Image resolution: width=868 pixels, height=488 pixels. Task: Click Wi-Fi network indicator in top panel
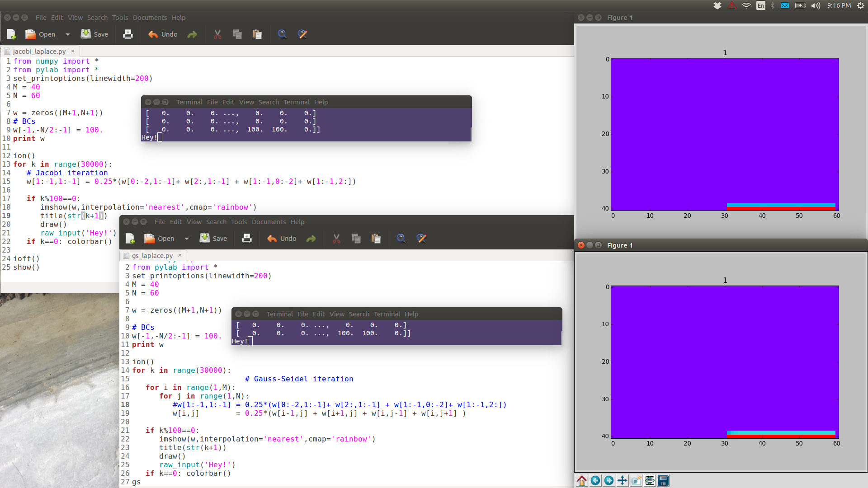[746, 5]
